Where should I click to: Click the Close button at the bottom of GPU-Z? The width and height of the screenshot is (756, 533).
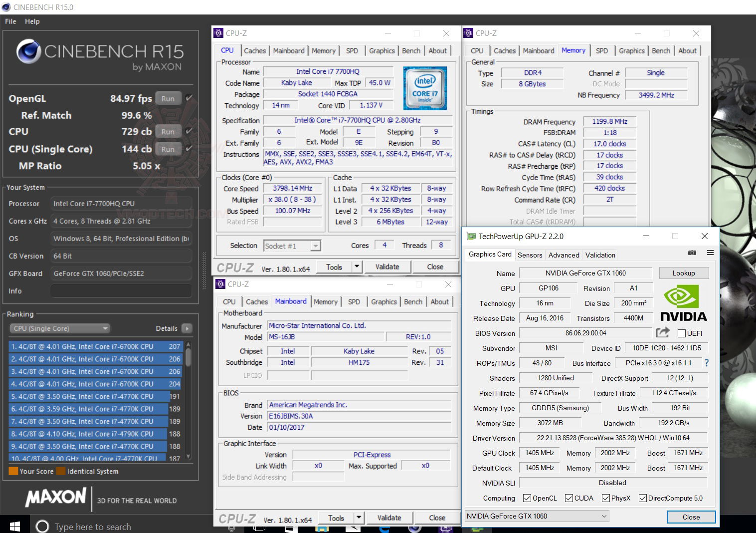(691, 517)
